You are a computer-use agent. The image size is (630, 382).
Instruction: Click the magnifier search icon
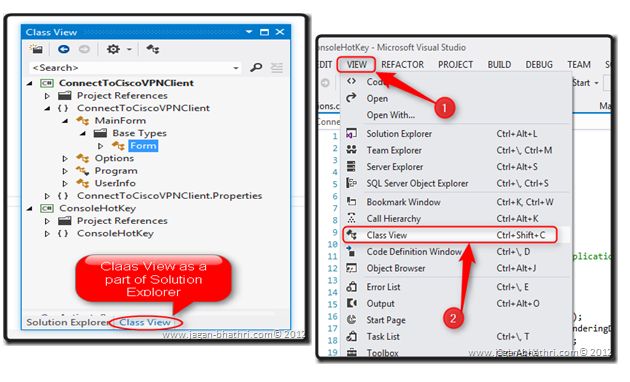click(256, 67)
